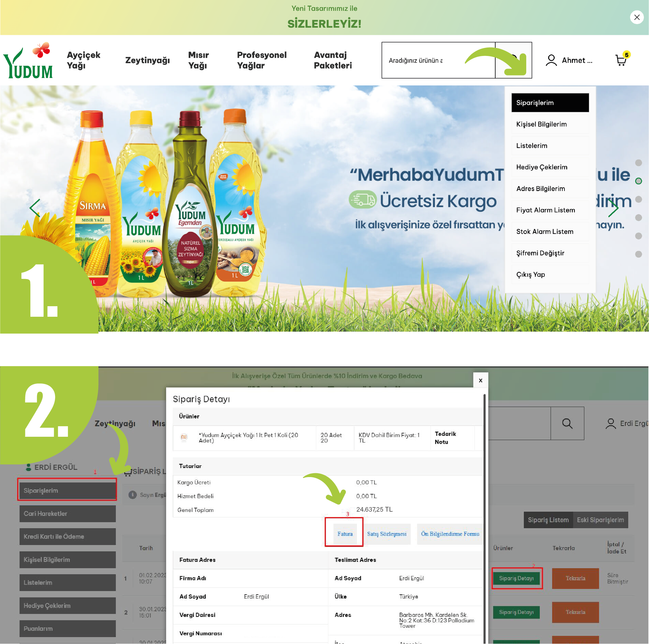Select Stok Alarm Listem entry
Image resolution: width=649 pixels, height=644 pixels.
click(550, 232)
